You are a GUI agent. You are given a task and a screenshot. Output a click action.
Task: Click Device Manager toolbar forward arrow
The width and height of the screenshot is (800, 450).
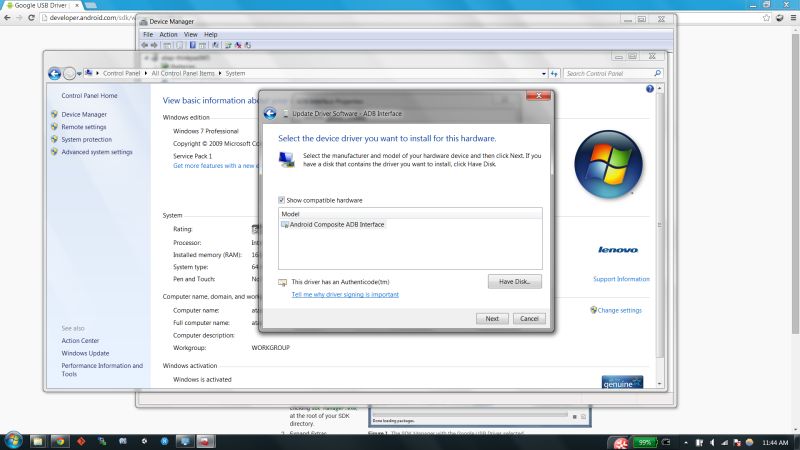pos(154,45)
